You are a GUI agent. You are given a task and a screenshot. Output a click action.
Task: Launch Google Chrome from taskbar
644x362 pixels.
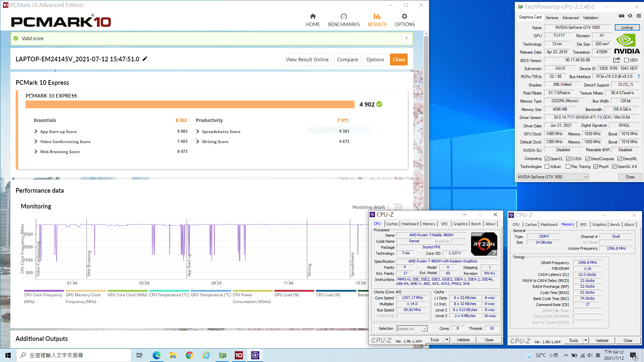click(x=189, y=355)
